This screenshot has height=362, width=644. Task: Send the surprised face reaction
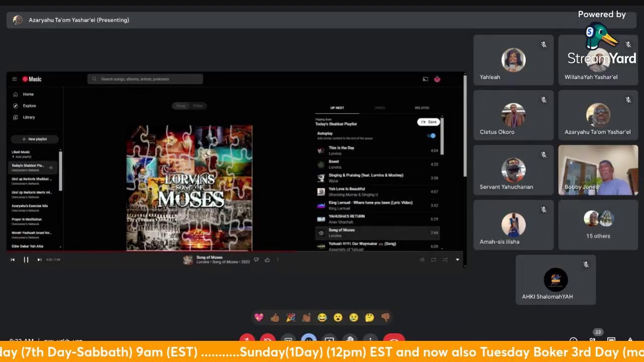338,317
